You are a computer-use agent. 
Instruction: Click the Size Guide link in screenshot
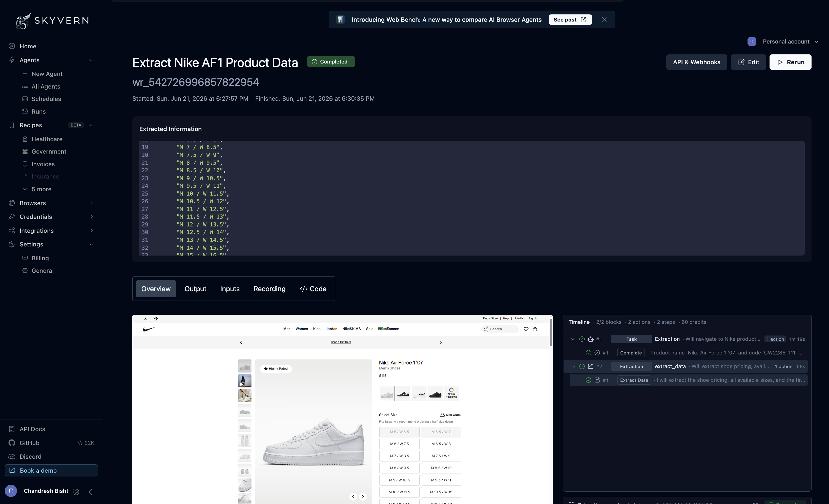[450, 415]
